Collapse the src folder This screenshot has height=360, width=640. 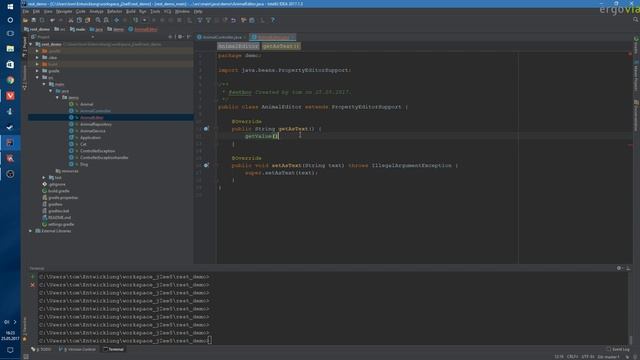tap(37, 78)
